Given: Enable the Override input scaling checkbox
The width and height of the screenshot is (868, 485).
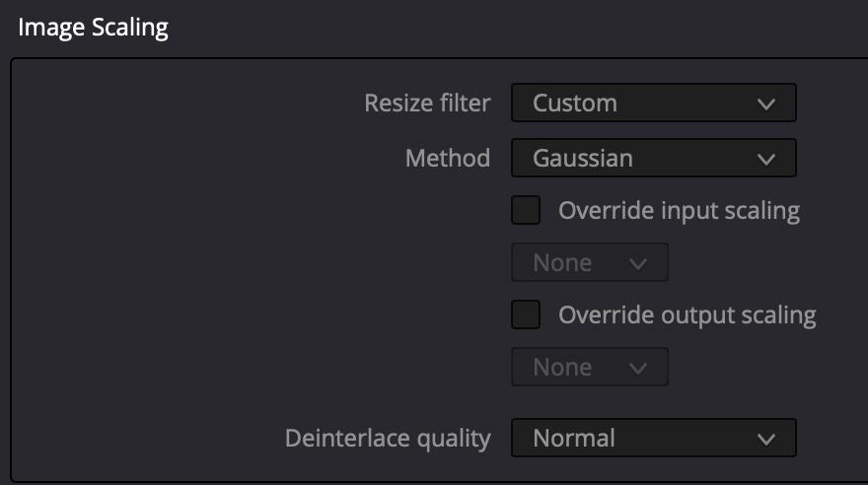Looking at the screenshot, I should 526,210.
